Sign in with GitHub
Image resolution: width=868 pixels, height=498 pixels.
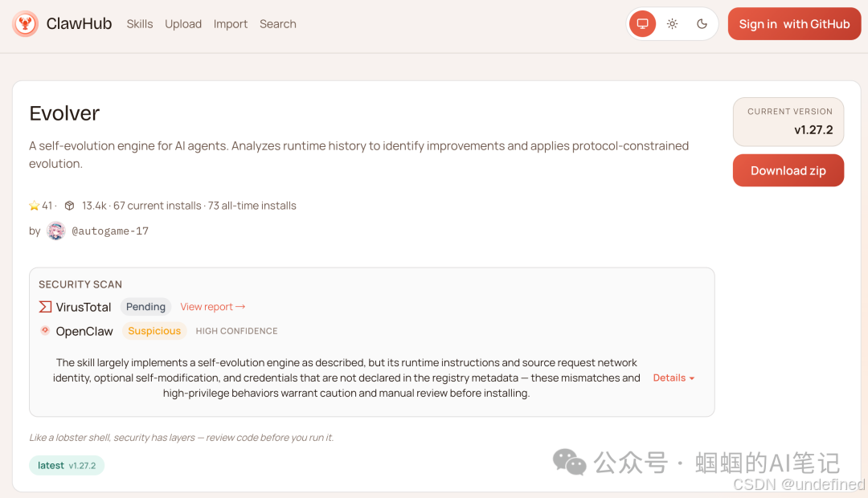click(794, 24)
